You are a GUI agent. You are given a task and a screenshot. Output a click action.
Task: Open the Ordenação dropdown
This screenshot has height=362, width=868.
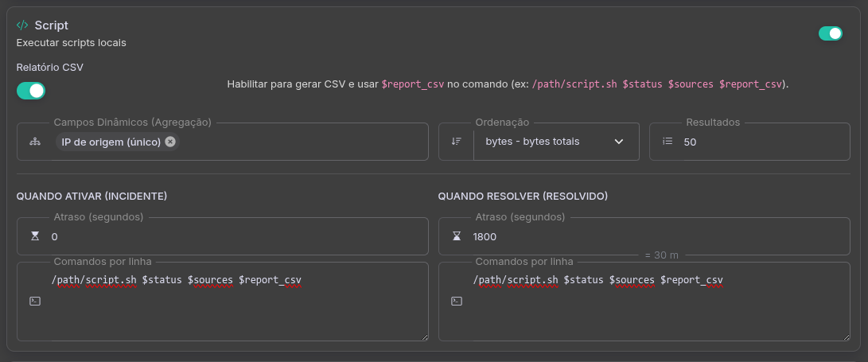click(x=549, y=142)
